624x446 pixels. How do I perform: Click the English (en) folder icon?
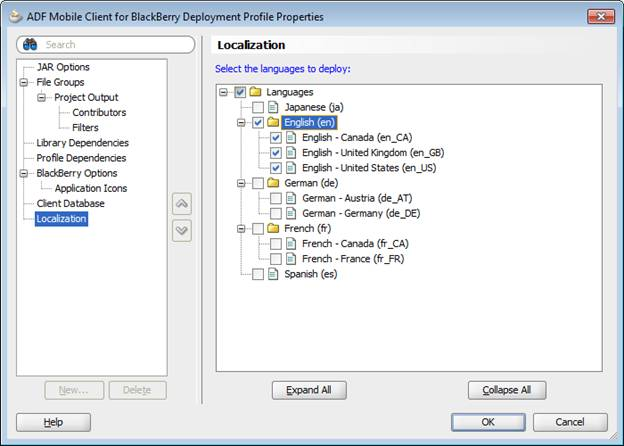pos(273,122)
